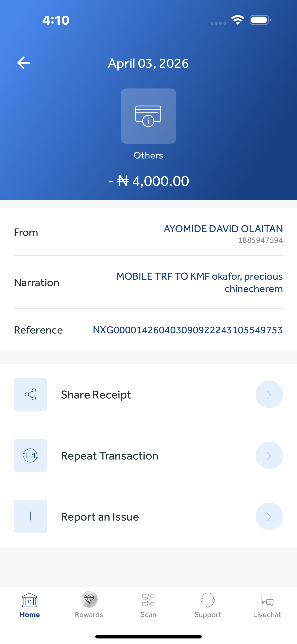Tap the transaction reference number
Image resolution: width=297 pixels, height=644 pixels.
[x=187, y=330]
